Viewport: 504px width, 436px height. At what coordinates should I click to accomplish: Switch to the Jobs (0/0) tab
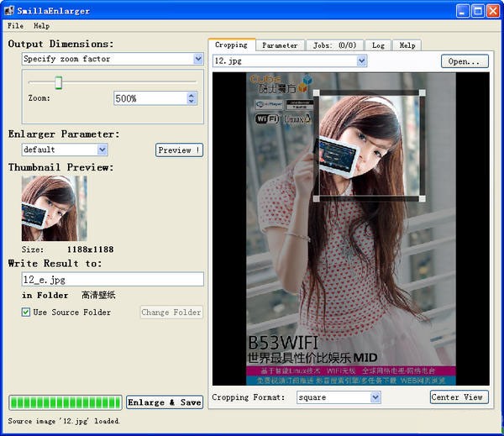pos(335,45)
